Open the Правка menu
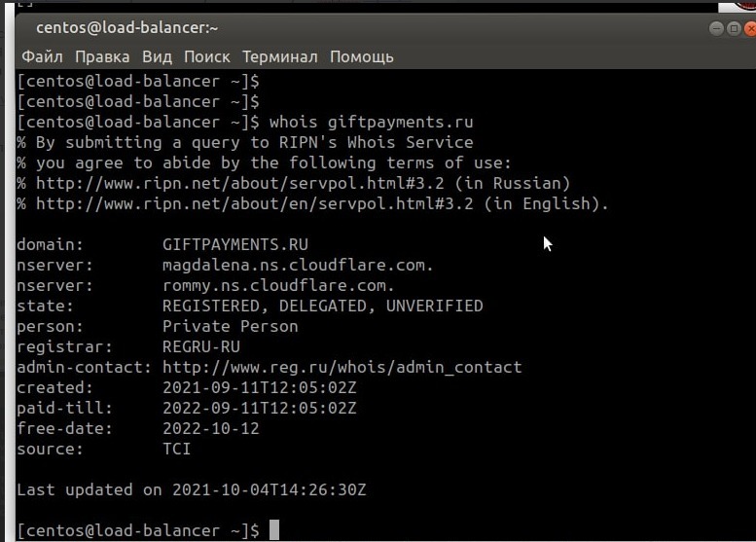756x542 pixels. [x=102, y=56]
